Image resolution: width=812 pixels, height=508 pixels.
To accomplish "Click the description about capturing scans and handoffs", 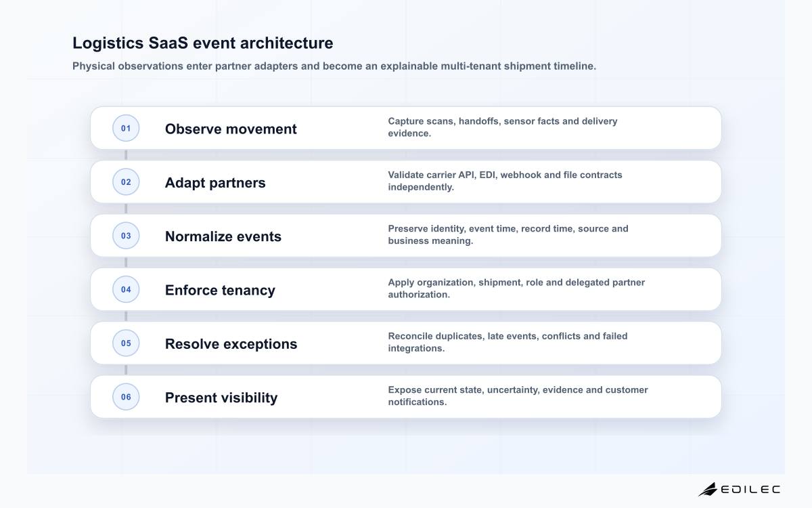I will tap(503, 127).
